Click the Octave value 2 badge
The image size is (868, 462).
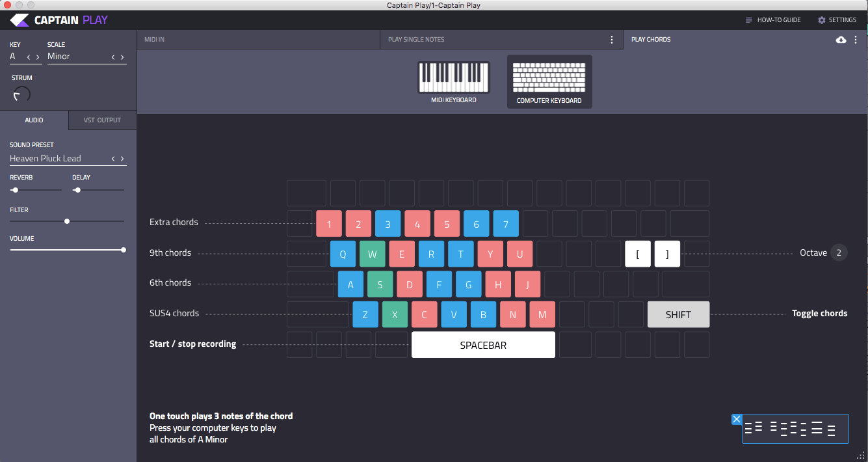(839, 252)
